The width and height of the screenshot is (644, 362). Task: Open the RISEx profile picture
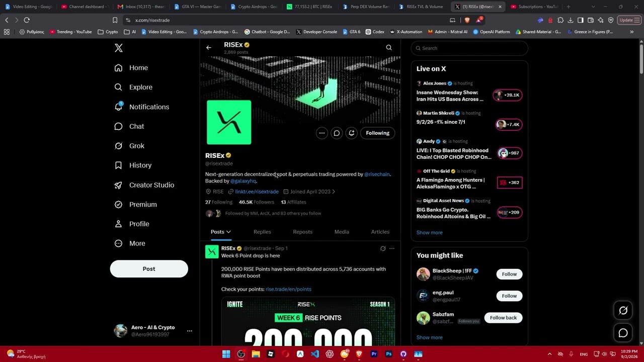point(229,122)
